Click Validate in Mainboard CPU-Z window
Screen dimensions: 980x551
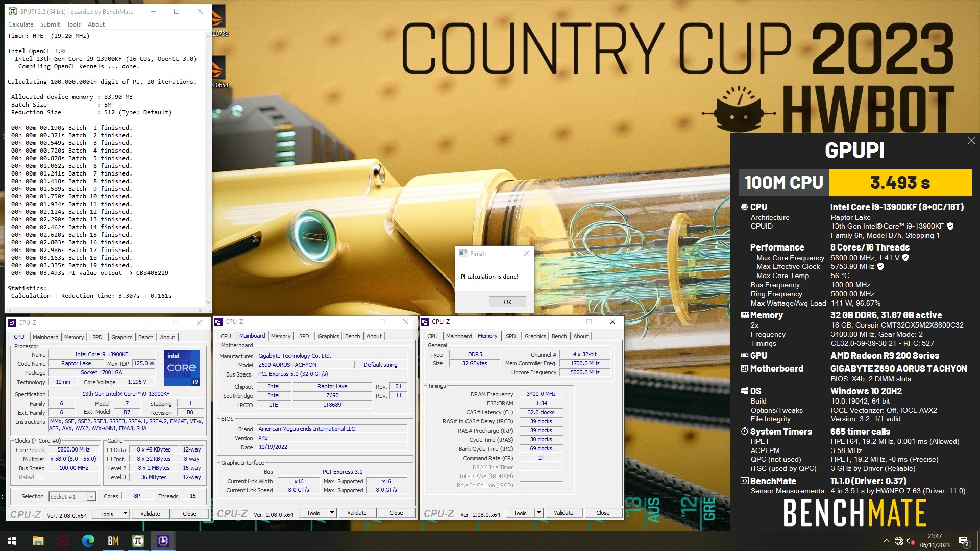click(x=357, y=513)
